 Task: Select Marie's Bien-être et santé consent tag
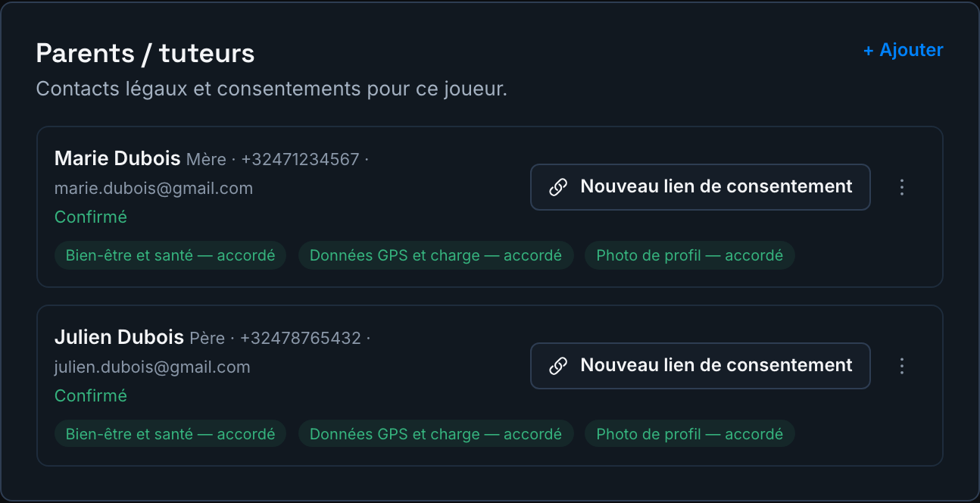point(170,255)
